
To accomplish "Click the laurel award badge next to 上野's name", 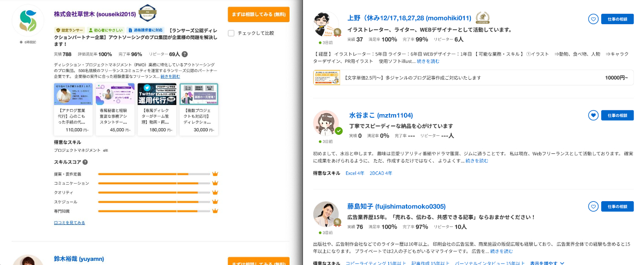I will 482,18.
